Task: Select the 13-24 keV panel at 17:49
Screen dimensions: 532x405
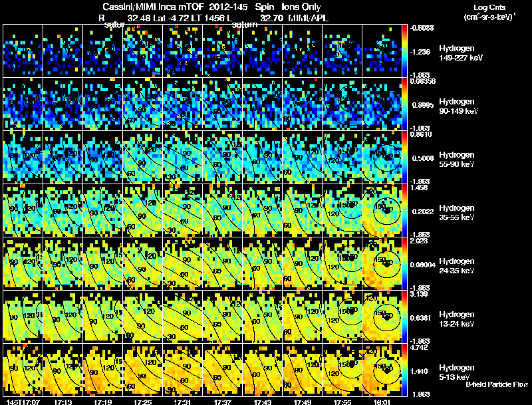Action: (303, 317)
